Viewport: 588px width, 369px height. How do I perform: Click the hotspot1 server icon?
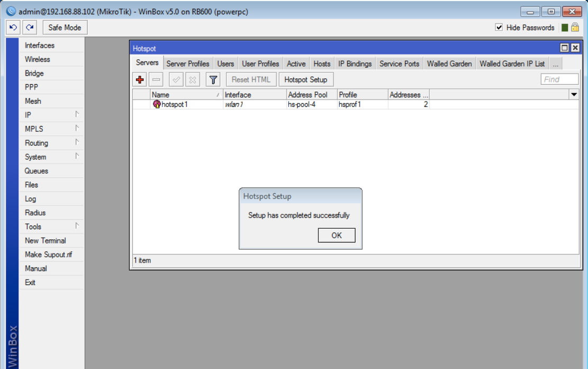point(157,104)
